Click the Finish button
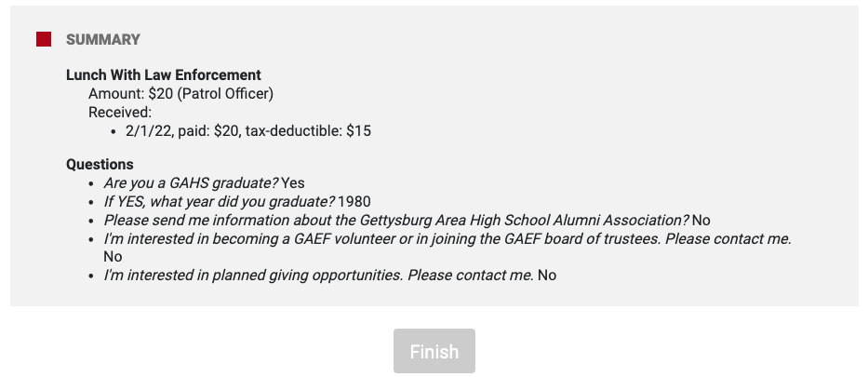Viewport: 868px width, 377px height. coord(434,351)
